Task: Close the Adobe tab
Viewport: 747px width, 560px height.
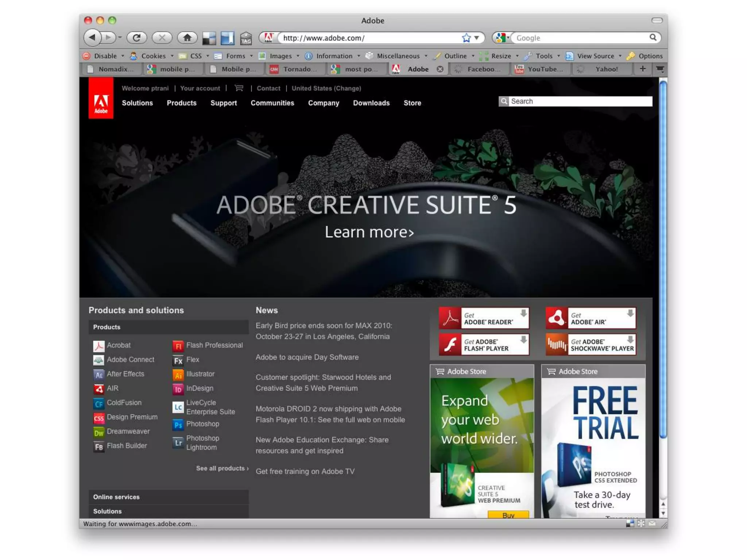Action: point(440,69)
